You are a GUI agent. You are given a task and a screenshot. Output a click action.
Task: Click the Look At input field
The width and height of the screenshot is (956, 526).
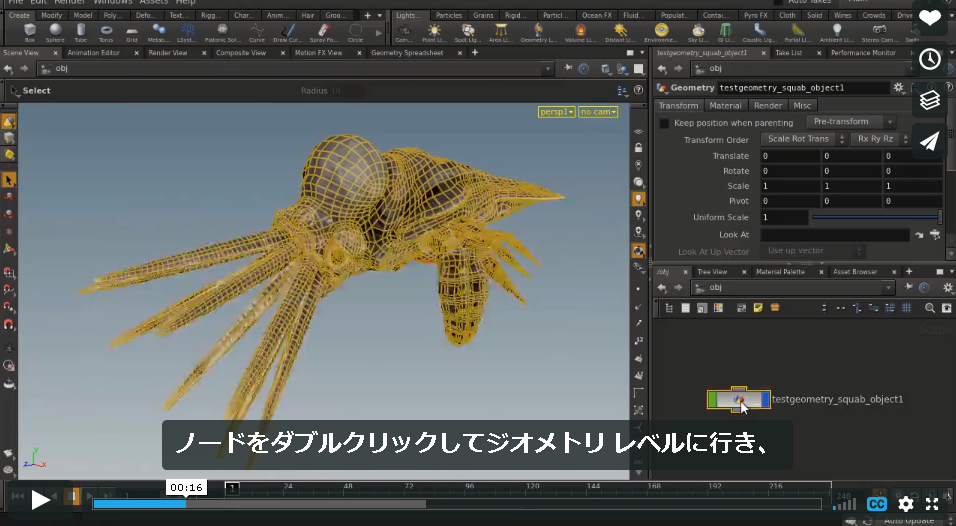coord(835,235)
